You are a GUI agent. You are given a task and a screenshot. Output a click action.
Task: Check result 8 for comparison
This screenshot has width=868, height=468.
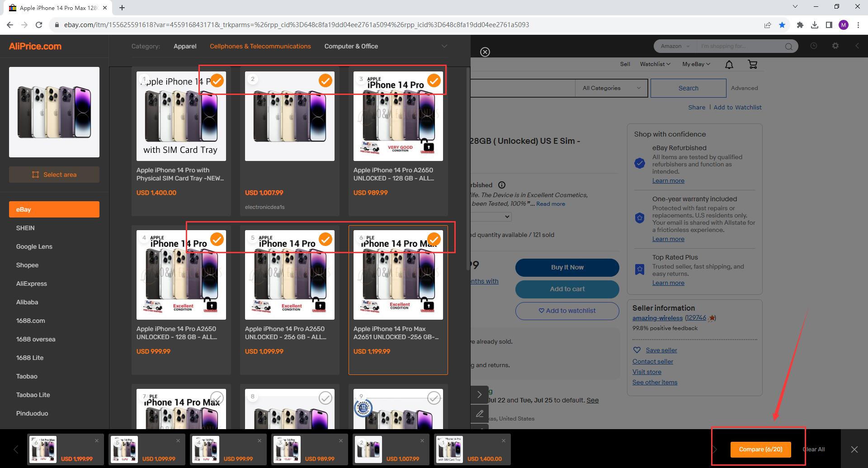click(x=325, y=398)
